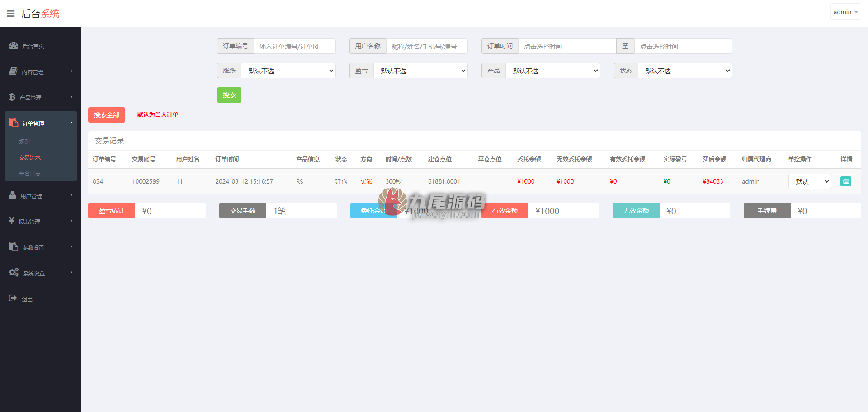
Task: Click the 用户管理 person icon
Action: click(x=13, y=195)
